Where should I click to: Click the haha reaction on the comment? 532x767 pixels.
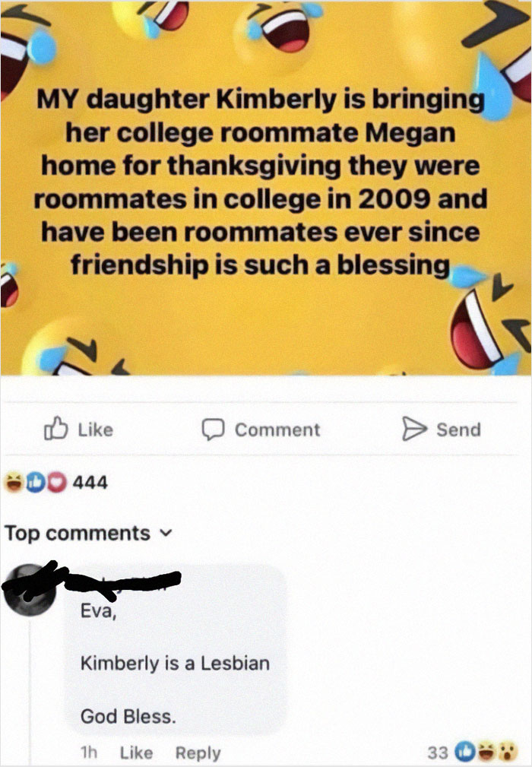(486, 752)
